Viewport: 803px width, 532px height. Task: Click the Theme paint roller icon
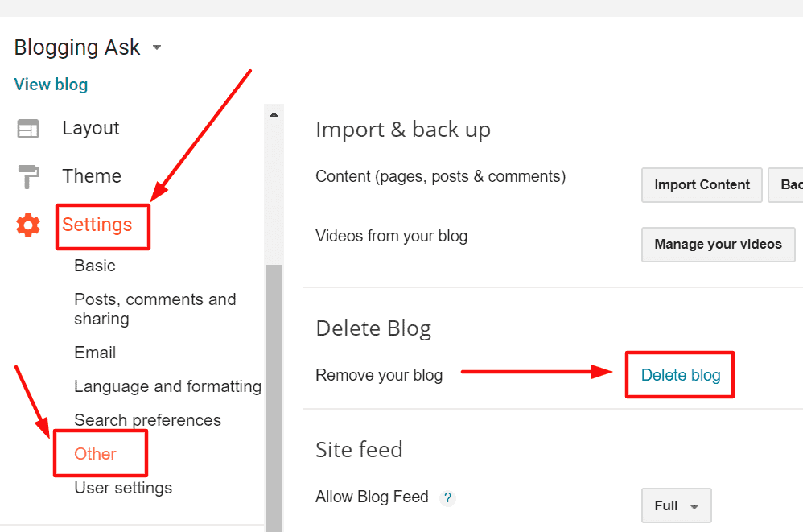28,176
